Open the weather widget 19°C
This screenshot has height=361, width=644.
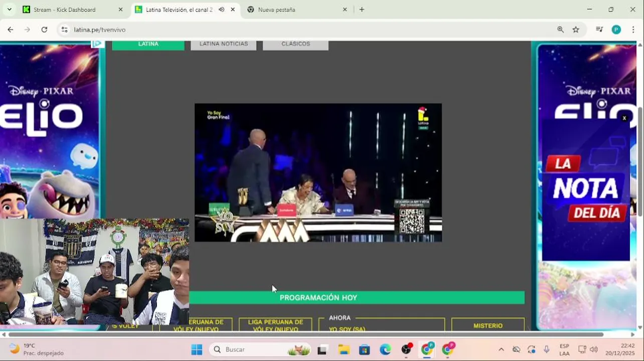pos(38,349)
